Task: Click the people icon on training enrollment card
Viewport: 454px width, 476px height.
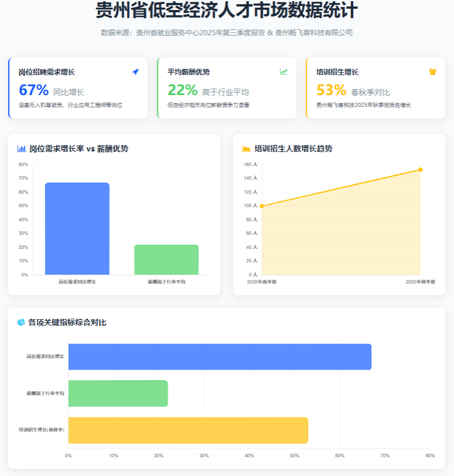Action: click(433, 72)
